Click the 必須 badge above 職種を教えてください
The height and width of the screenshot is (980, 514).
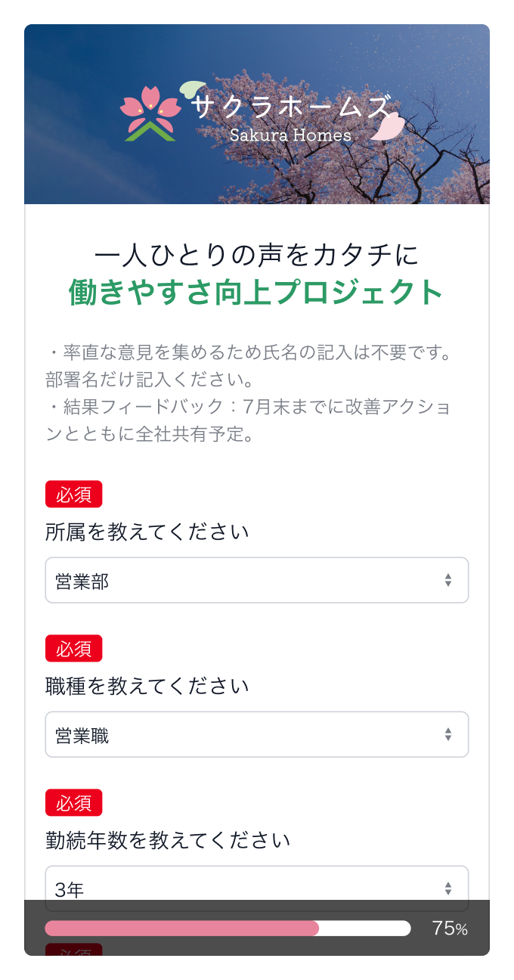pos(74,649)
